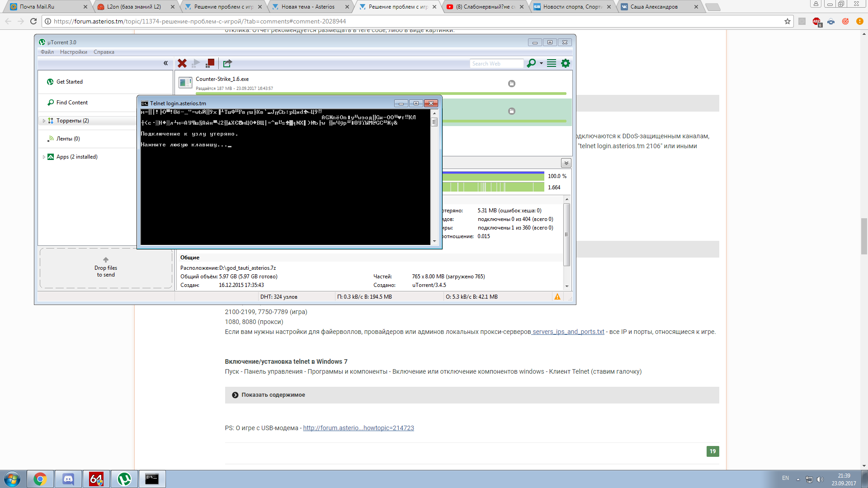Open the Справка menu in uTorrent

(104, 52)
